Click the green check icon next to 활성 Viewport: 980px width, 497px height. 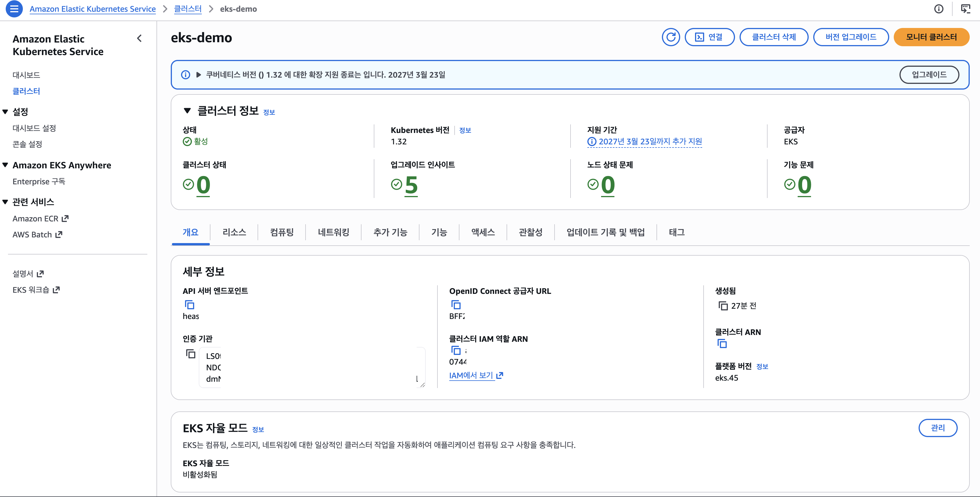(x=187, y=142)
